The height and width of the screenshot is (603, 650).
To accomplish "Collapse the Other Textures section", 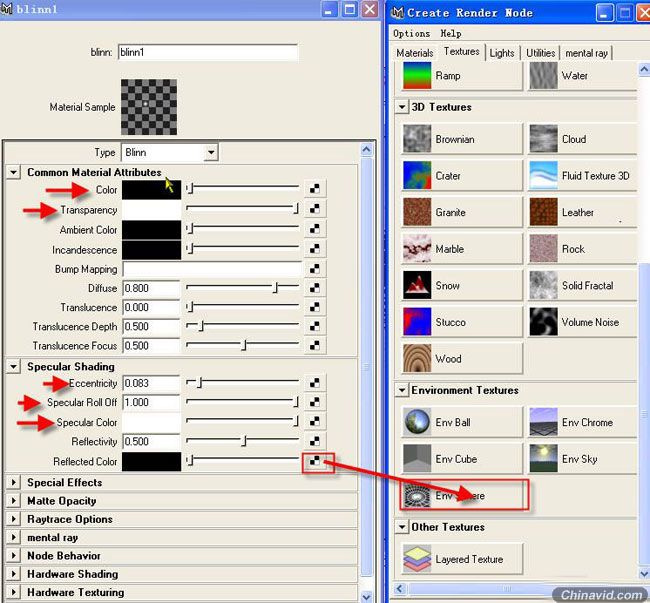I will [x=402, y=527].
